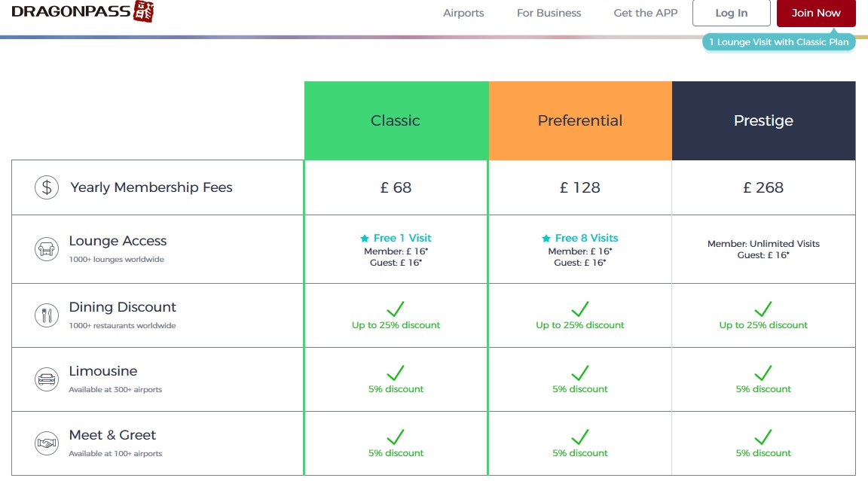This screenshot has width=868, height=481.
Task: Click the dollar sign membership fees icon
Action: coord(47,187)
